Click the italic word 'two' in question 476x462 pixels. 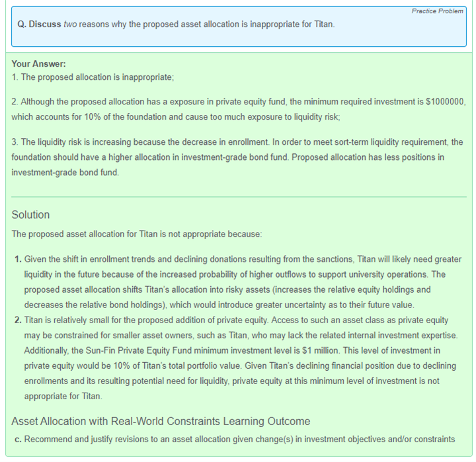click(x=71, y=24)
